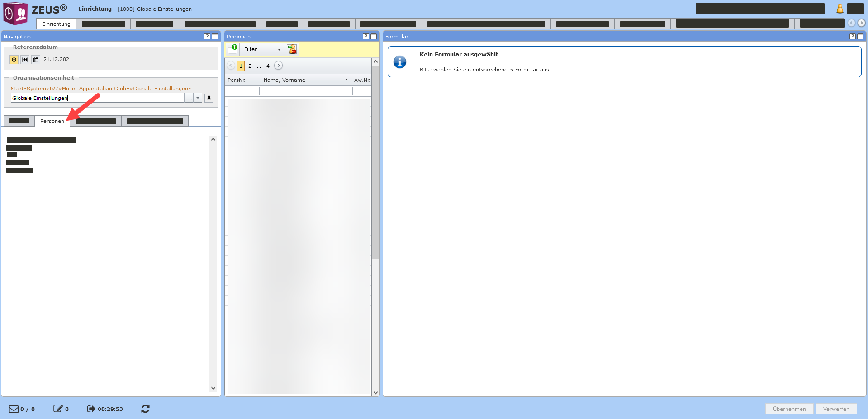Click the add new person icon
Viewport: 868px width, 419px height.
[232, 49]
